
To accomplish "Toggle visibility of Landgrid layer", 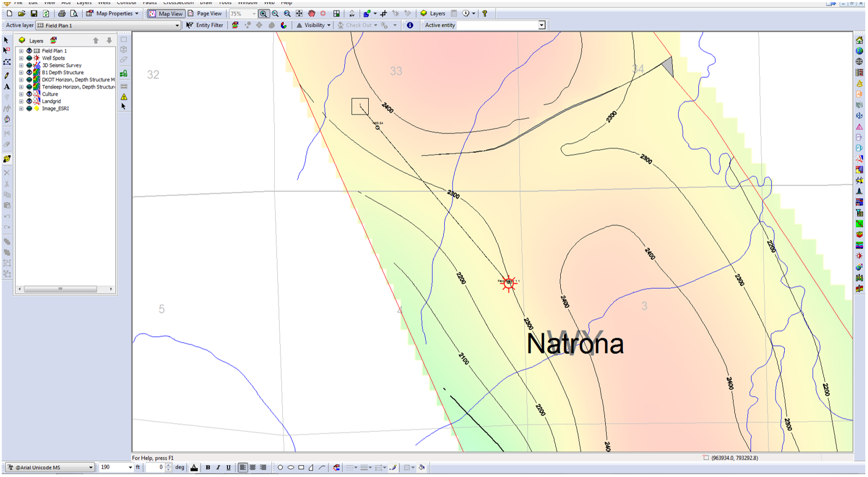I will 29,101.
